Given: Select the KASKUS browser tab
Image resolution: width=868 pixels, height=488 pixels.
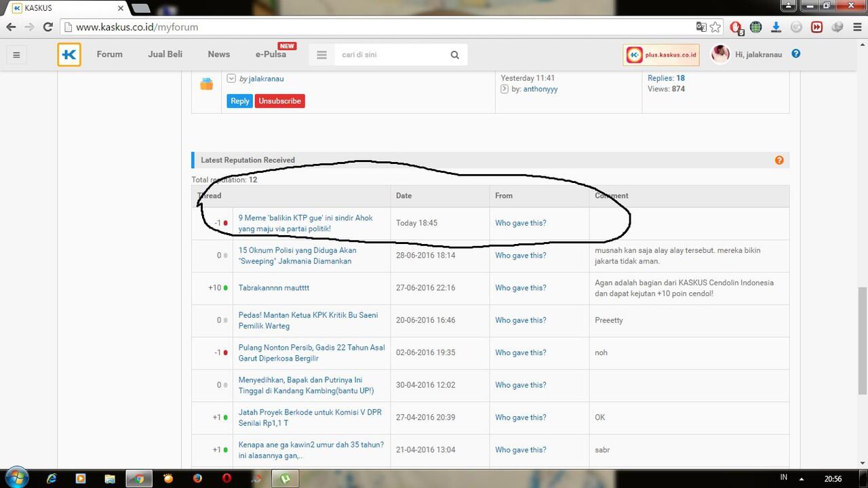Looking at the screenshot, I should point(68,8).
